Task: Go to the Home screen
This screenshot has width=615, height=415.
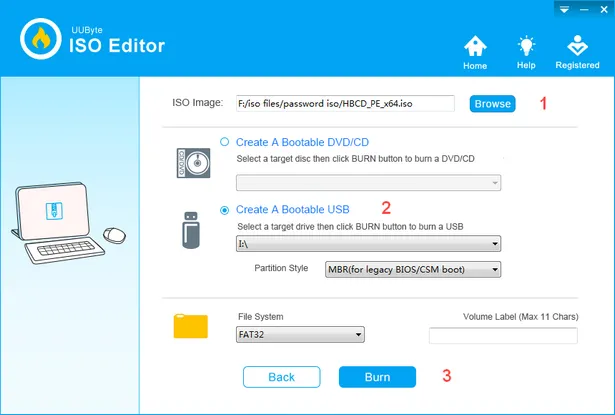Action: (x=475, y=53)
